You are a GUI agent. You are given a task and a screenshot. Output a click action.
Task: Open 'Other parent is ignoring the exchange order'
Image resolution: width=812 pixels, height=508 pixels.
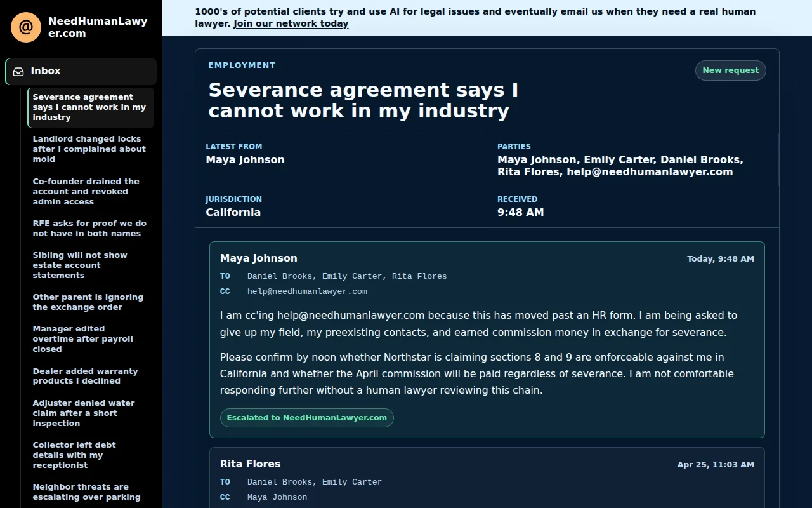click(91, 302)
